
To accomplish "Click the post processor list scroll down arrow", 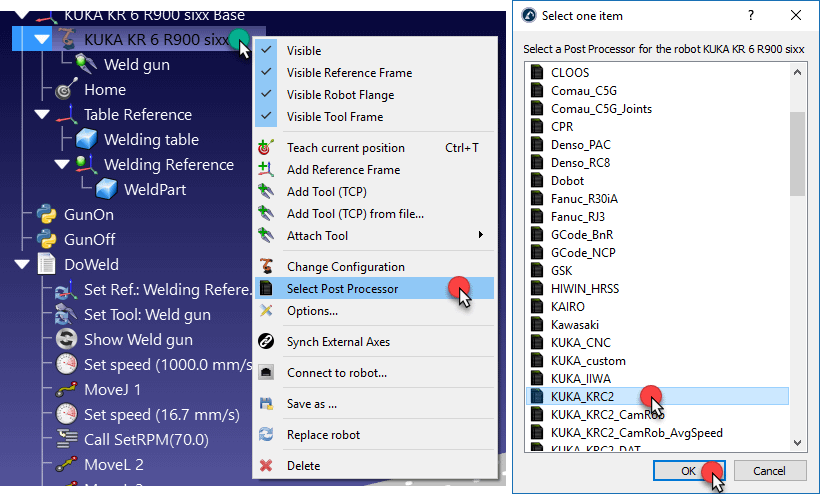I will 797,443.
